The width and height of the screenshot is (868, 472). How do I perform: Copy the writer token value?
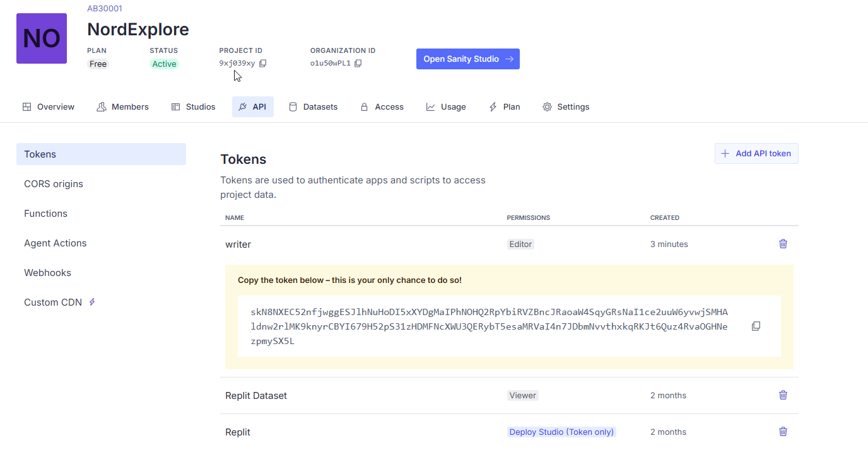click(756, 326)
